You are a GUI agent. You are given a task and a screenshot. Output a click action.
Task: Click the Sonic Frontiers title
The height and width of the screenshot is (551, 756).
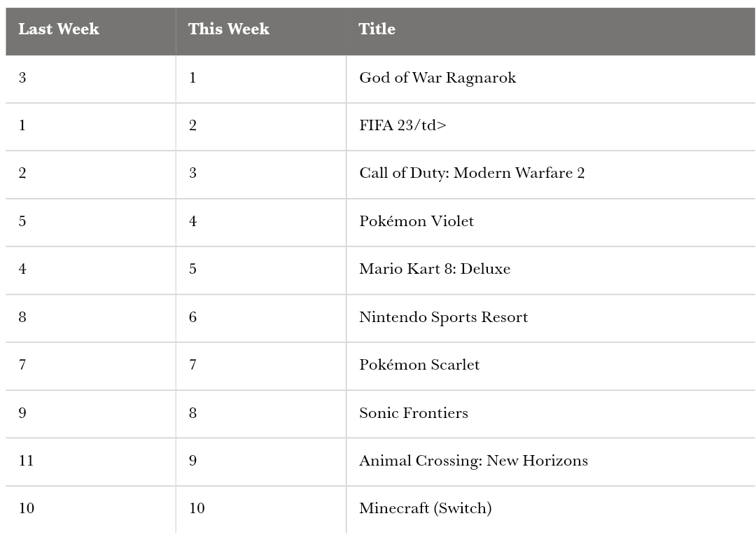[413, 413]
